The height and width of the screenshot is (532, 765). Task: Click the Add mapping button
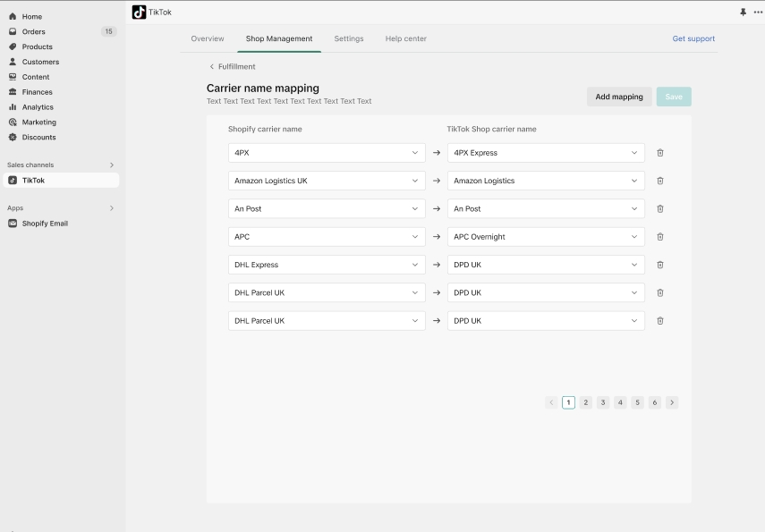619,97
